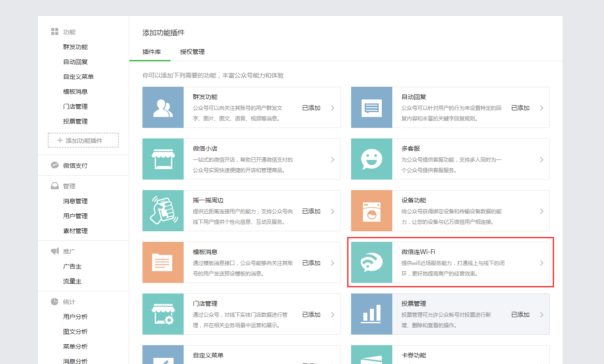Click the 微信小店 shop awning icon
The width and height of the screenshot is (604, 364).
click(163, 159)
